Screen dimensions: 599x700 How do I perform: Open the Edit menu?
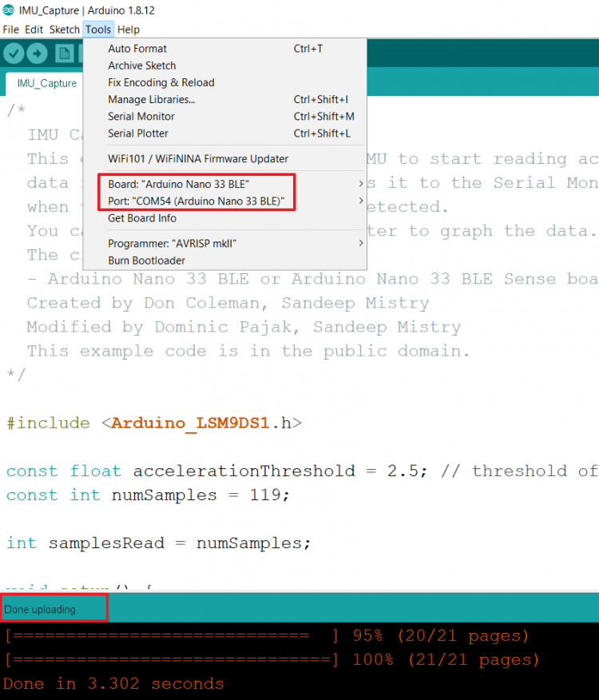34,30
